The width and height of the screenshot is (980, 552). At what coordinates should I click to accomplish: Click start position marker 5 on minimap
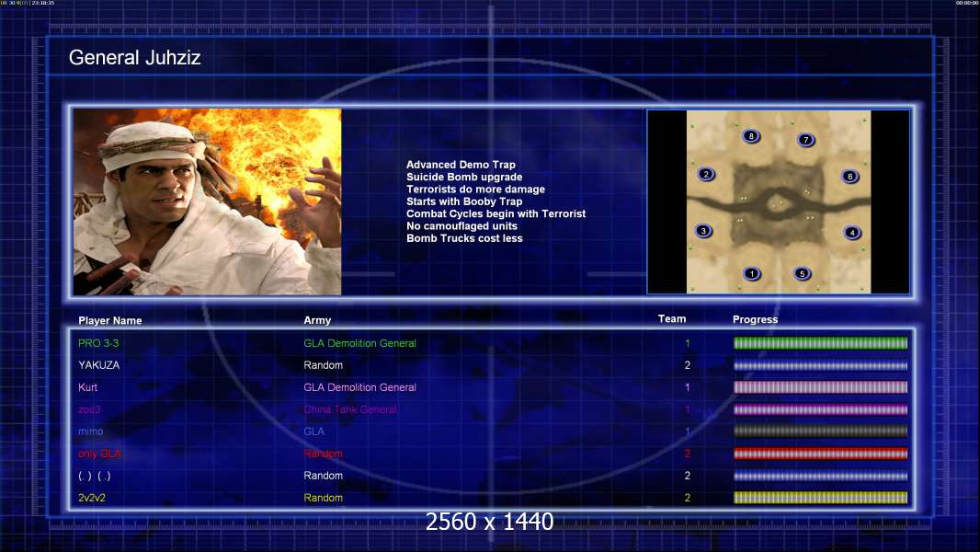click(802, 273)
